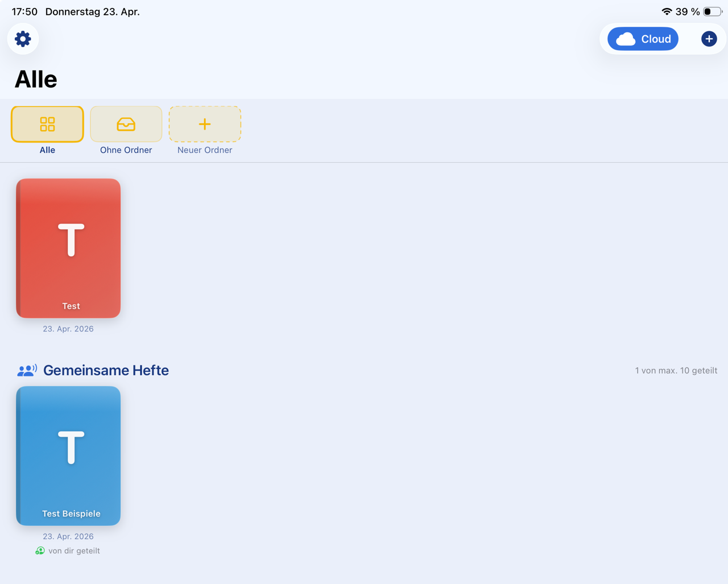Viewport: 728px width, 584px height.
Task: Tap the Wi-Fi status icon
Action: click(x=667, y=11)
